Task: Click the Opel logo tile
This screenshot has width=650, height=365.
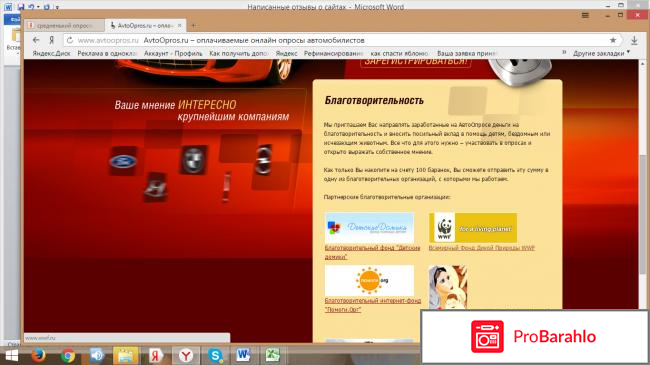Action: [x=264, y=160]
